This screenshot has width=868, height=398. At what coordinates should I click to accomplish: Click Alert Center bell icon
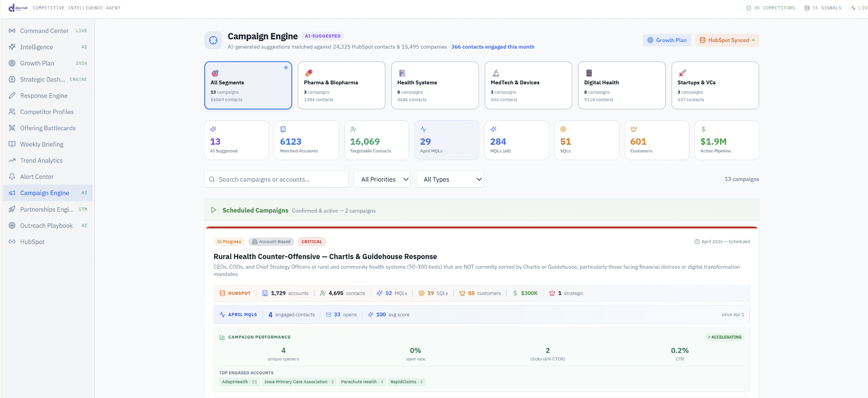12,177
